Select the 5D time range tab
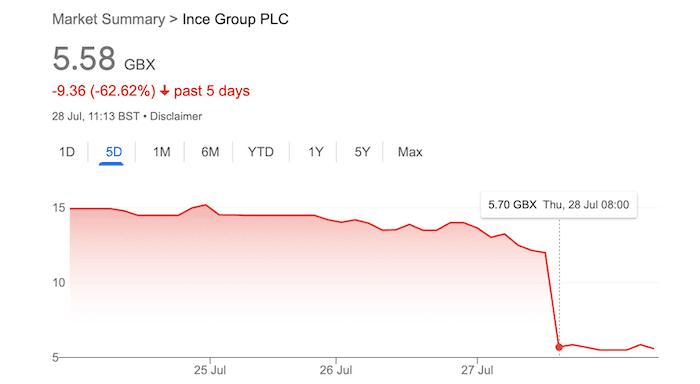 point(113,152)
